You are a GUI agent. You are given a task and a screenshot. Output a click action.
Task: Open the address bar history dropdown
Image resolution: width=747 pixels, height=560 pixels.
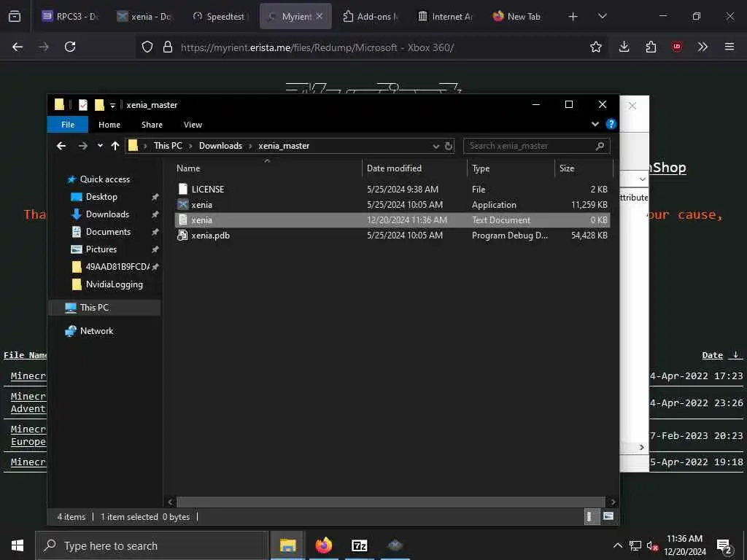[436, 146]
